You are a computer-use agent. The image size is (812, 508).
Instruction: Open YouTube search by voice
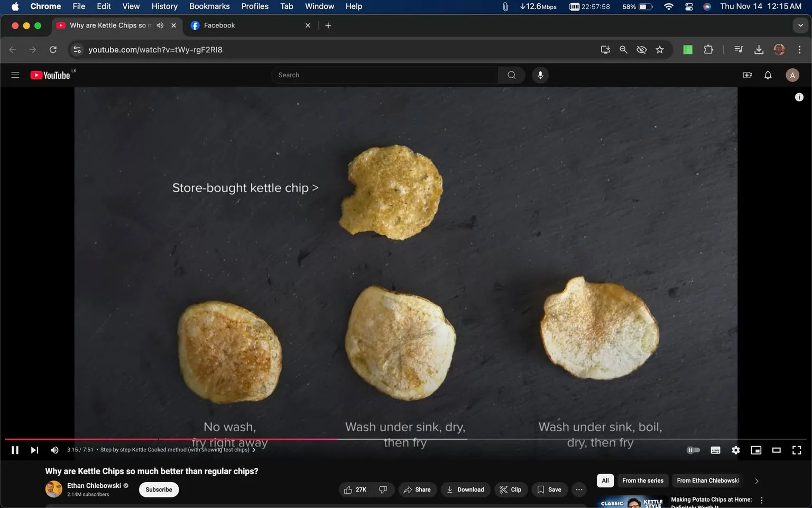point(540,75)
